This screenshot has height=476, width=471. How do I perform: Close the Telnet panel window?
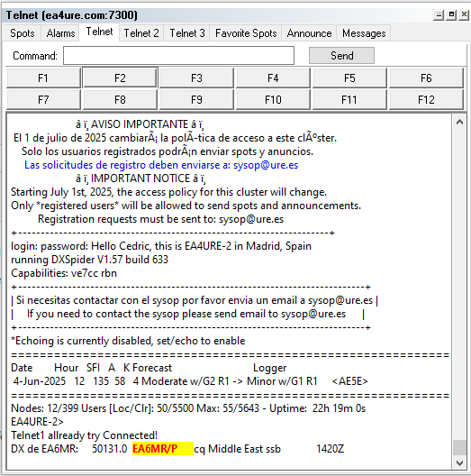pyautogui.click(x=464, y=14)
